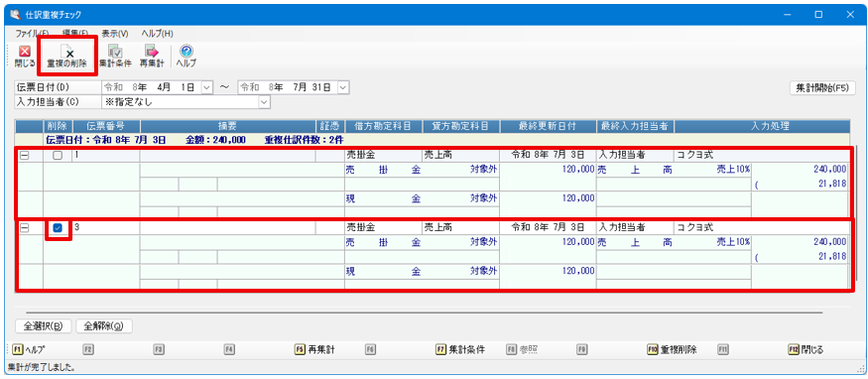Minimize the 仕訳重複チェック window
Image resolution: width=868 pixels, height=379 pixels.
pyautogui.click(x=788, y=15)
